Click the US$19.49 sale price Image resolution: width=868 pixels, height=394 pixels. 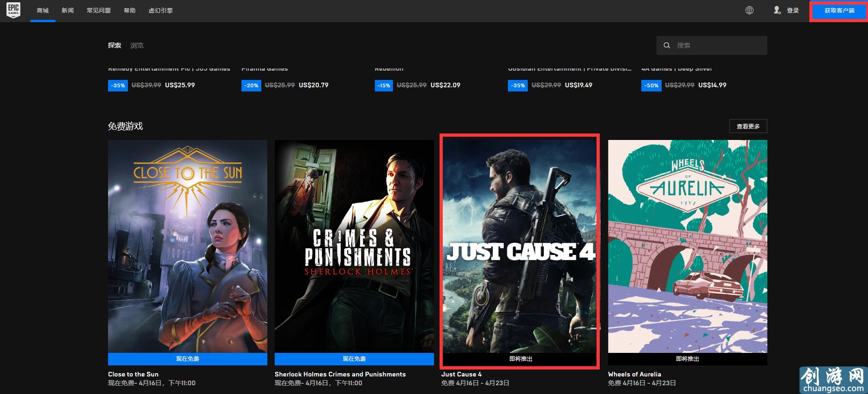point(579,85)
